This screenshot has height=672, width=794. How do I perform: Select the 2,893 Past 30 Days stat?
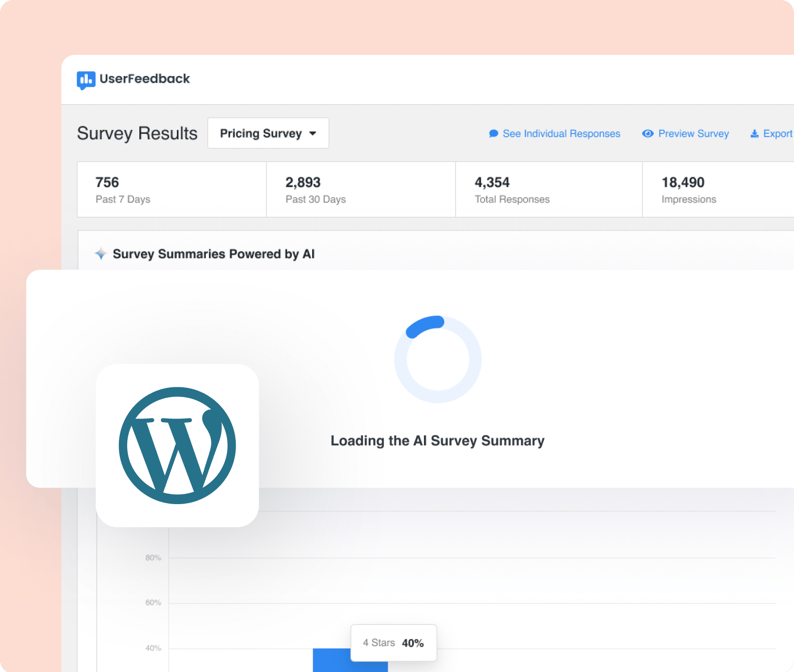(x=361, y=190)
